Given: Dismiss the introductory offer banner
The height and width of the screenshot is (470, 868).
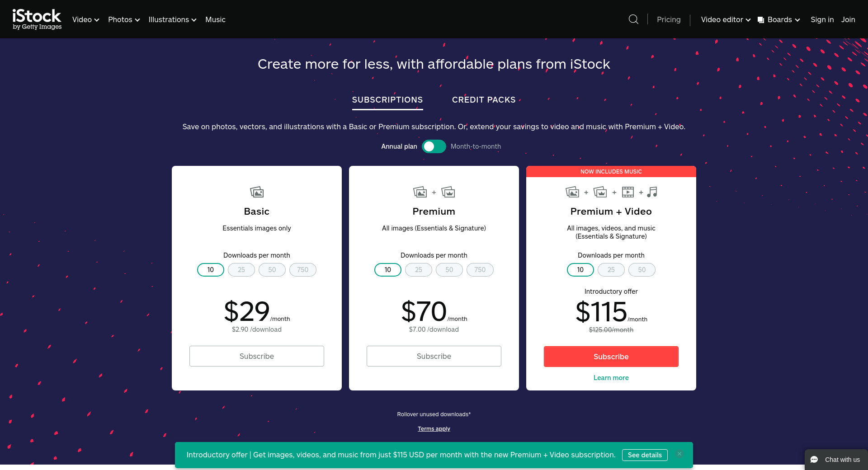Looking at the screenshot, I should (679, 454).
